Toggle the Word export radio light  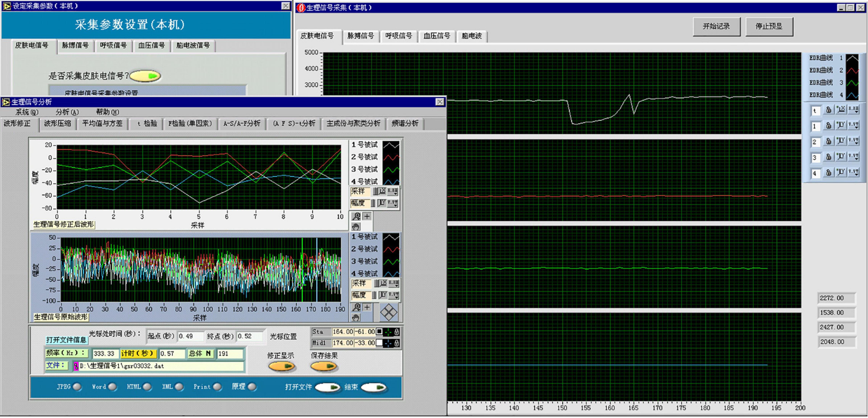113,387
